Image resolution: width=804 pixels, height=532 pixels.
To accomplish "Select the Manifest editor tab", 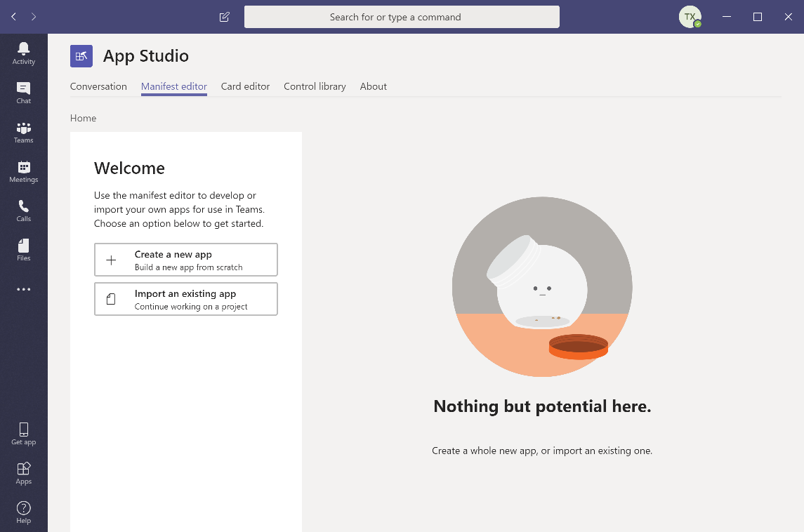I will coord(174,86).
